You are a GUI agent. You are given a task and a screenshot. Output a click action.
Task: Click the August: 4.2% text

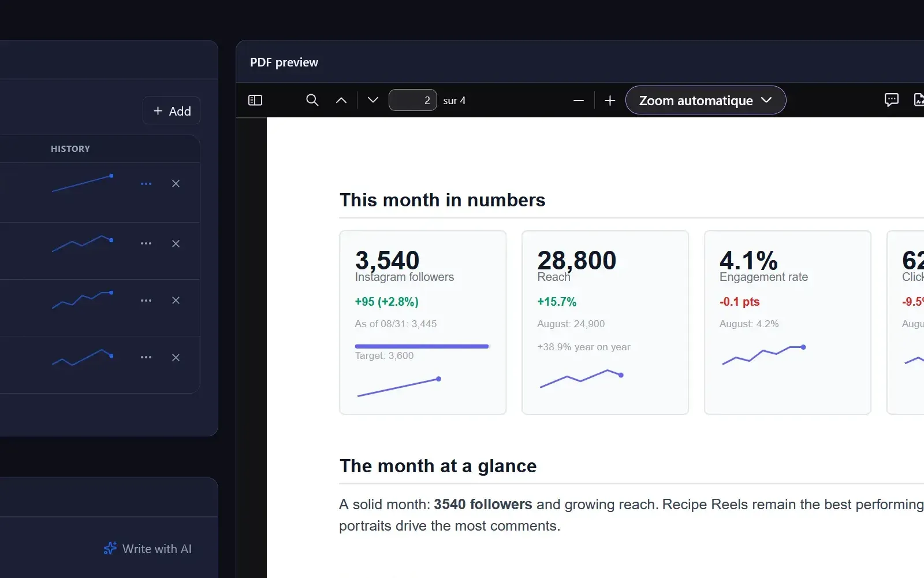[x=749, y=324]
